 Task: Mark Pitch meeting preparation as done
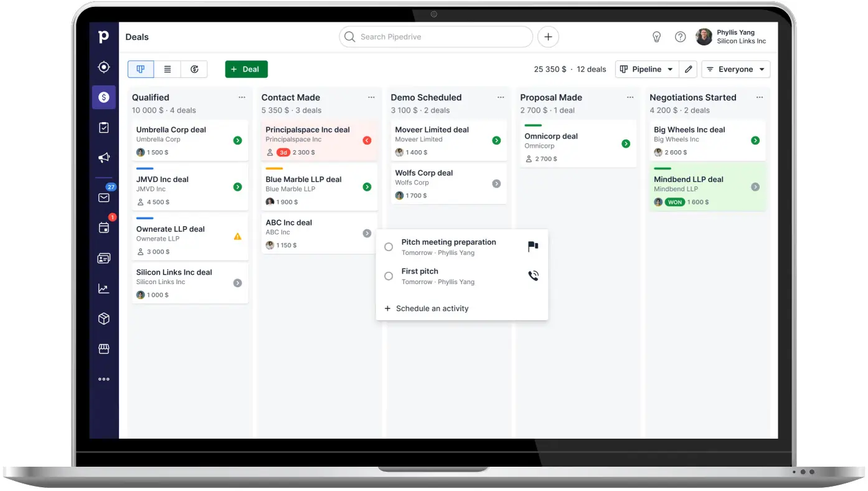[x=389, y=247]
